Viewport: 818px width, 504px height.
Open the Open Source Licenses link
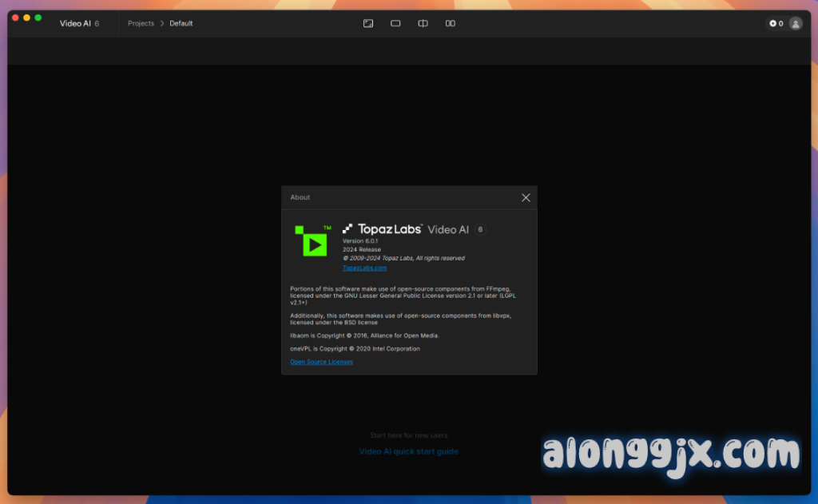(321, 362)
